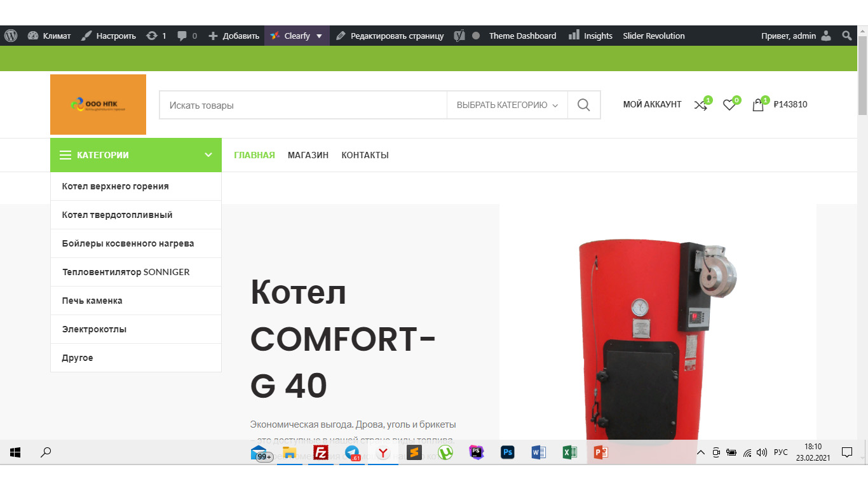Open the Mail app in taskbar
Screen dimensions: 868x488
point(261,453)
